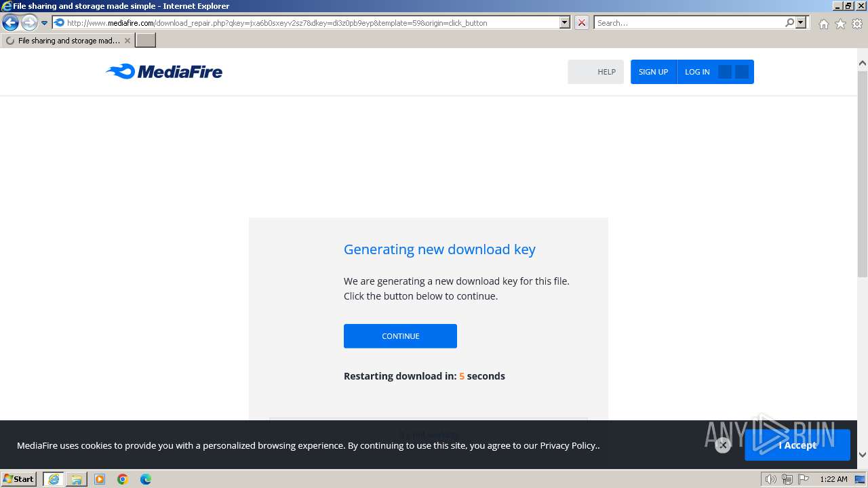Image resolution: width=868 pixels, height=488 pixels.
Task: Click Internet Explorer taskbar icon
Action: click(54, 479)
